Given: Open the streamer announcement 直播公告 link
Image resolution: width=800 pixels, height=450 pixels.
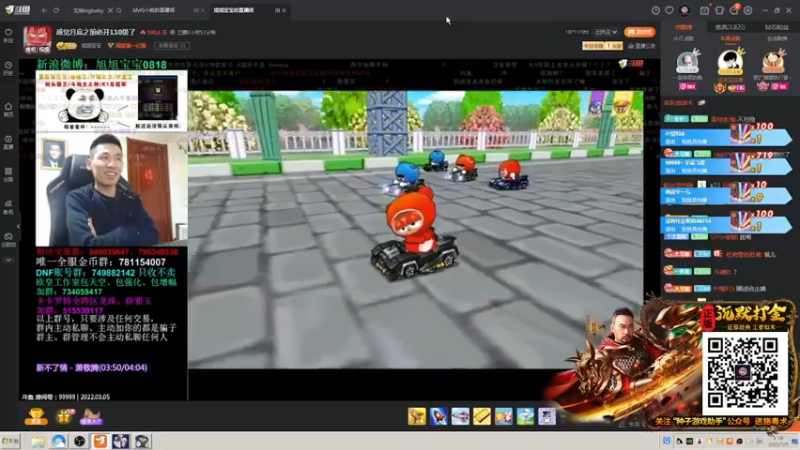Looking at the screenshot, I should tap(642, 46).
